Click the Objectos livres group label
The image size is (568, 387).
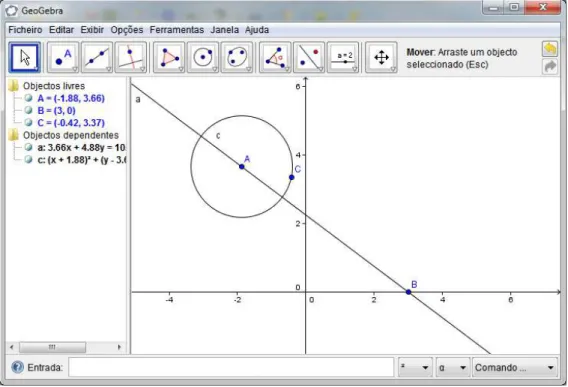tap(54, 86)
